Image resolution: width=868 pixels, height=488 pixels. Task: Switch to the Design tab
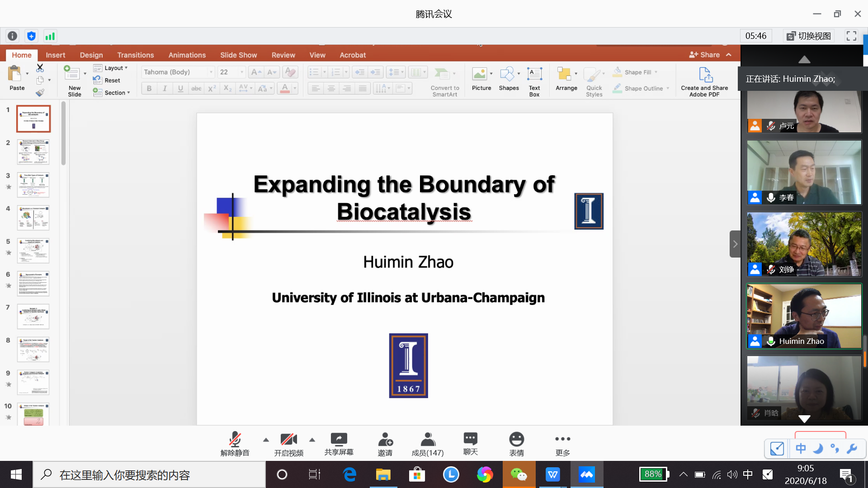coord(91,55)
